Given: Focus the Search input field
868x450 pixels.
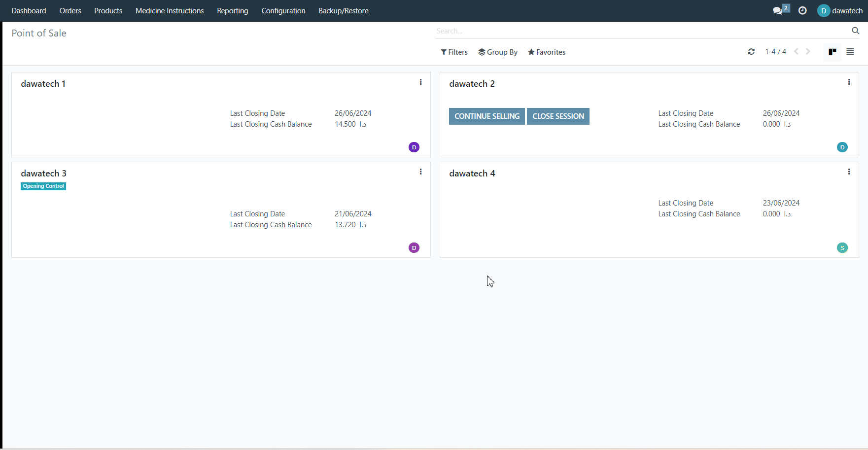Looking at the screenshot, I should (641, 31).
